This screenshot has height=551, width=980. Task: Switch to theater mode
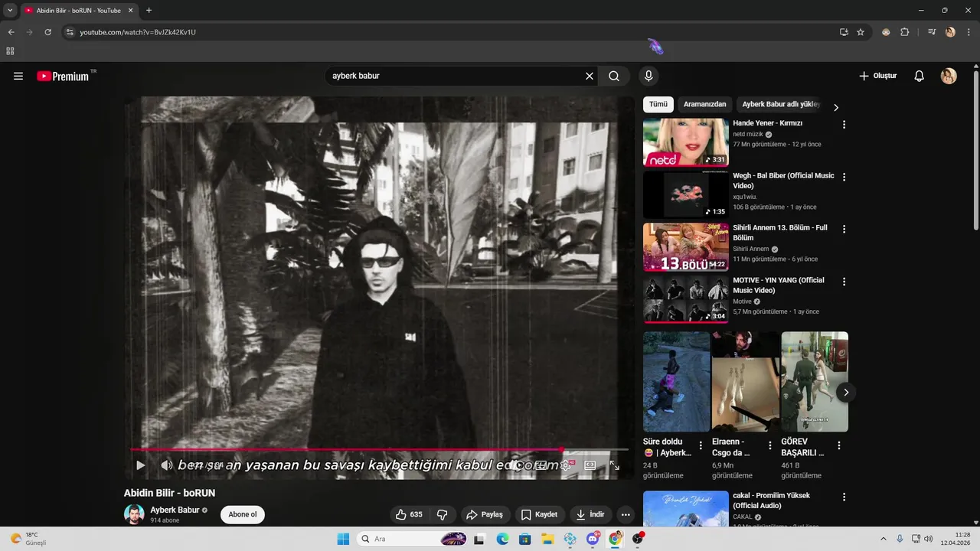click(590, 465)
